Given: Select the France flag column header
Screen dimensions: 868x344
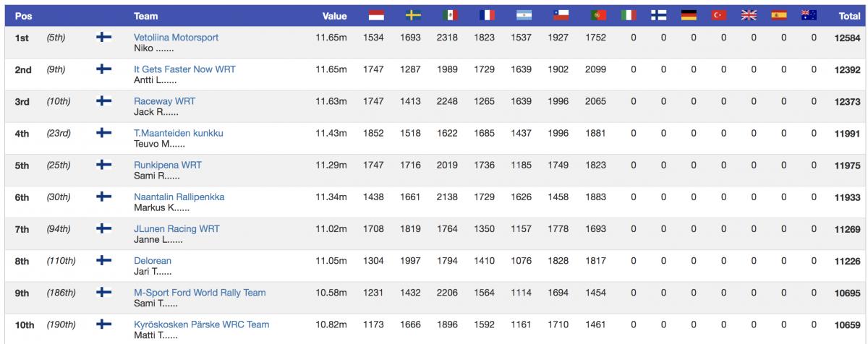Looking at the screenshot, I should tap(487, 15).
